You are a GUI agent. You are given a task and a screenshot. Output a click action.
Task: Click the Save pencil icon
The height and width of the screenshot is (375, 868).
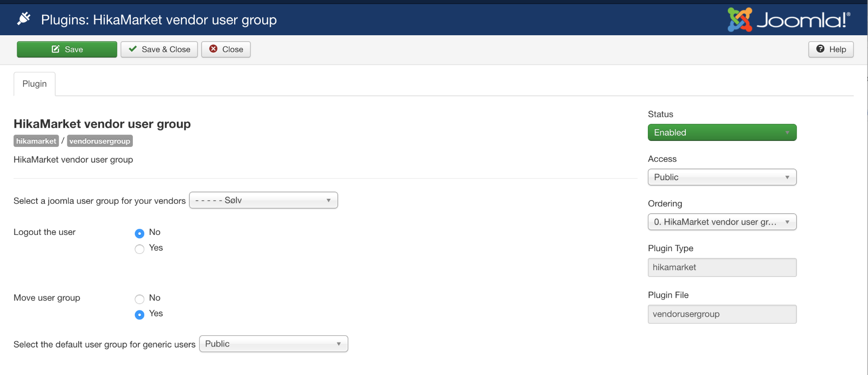(x=56, y=49)
